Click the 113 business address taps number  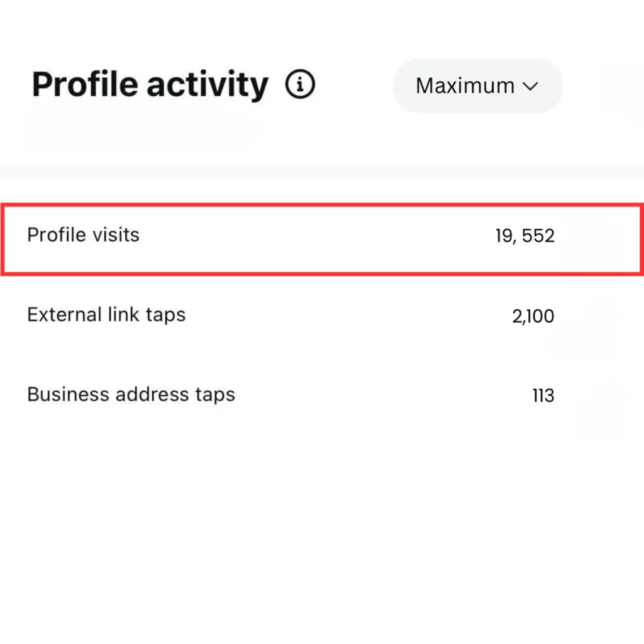click(543, 396)
